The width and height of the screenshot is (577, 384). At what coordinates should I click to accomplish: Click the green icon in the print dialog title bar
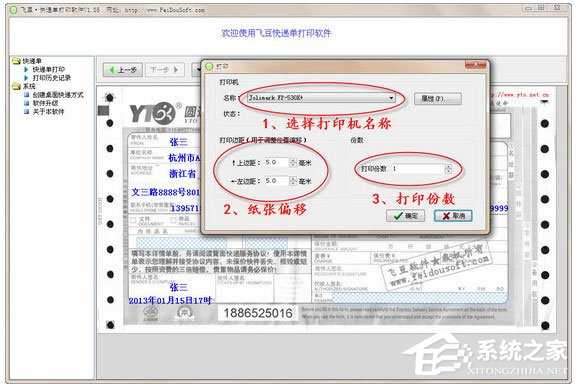[209, 67]
